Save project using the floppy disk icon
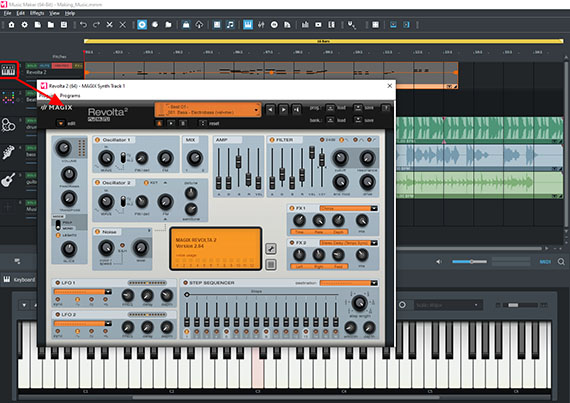The width and height of the screenshot is (570, 403). [64, 25]
